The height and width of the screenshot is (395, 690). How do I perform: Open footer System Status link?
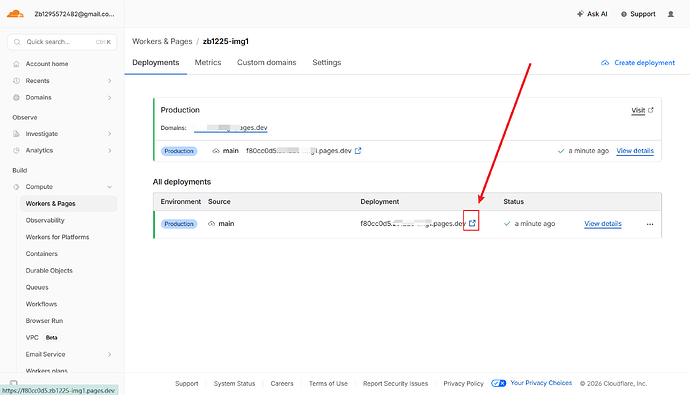pyautogui.click(x=235, y=384)
